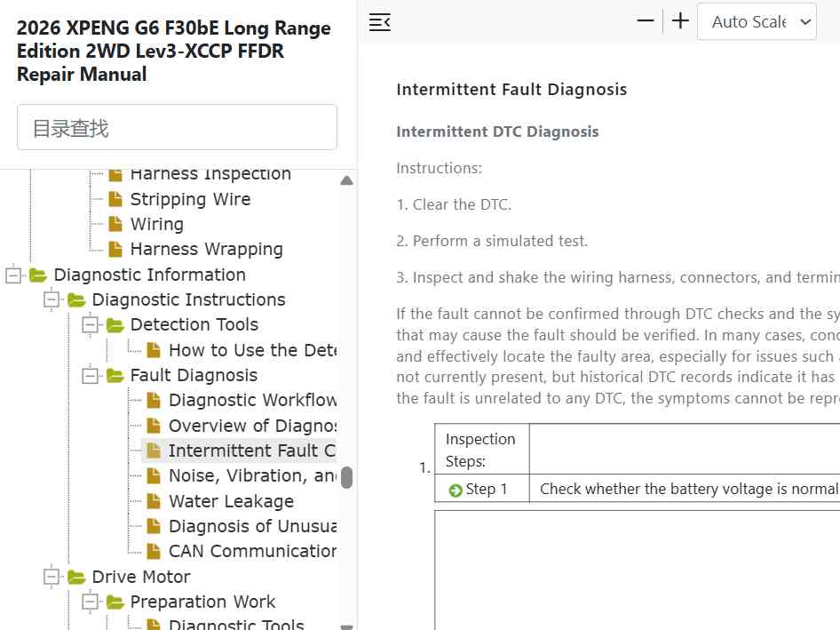This screenshot has height=630, width=840.
Task: Select the Diagnostic Instructions label
Action: click(188, 299)
